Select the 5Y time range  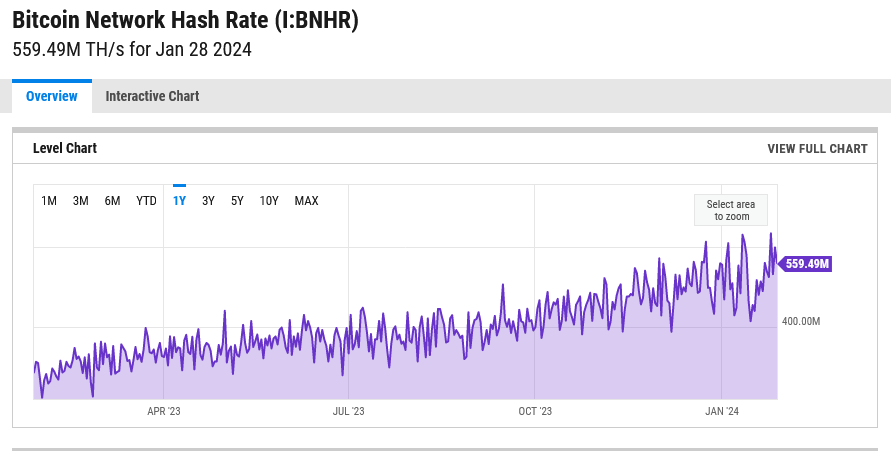pos(237,201)
